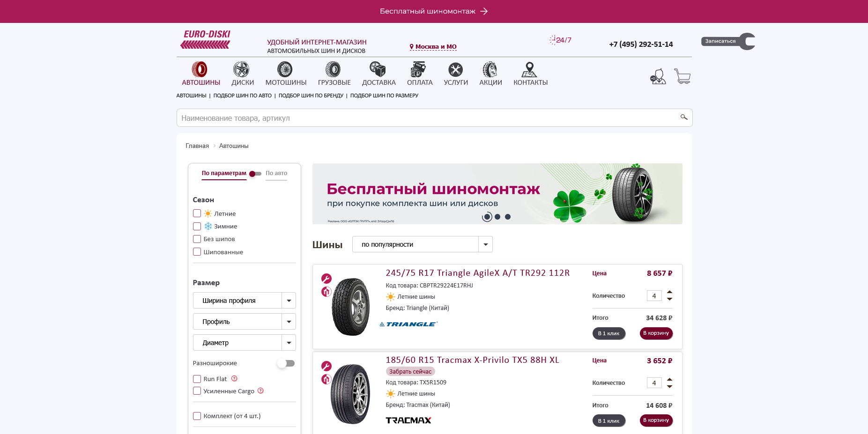Image resolution: width=868 pixels, height=434 pixels.
Task: Check the Комплект (от 4 шт.) checkbox
Action: point(197,416)
